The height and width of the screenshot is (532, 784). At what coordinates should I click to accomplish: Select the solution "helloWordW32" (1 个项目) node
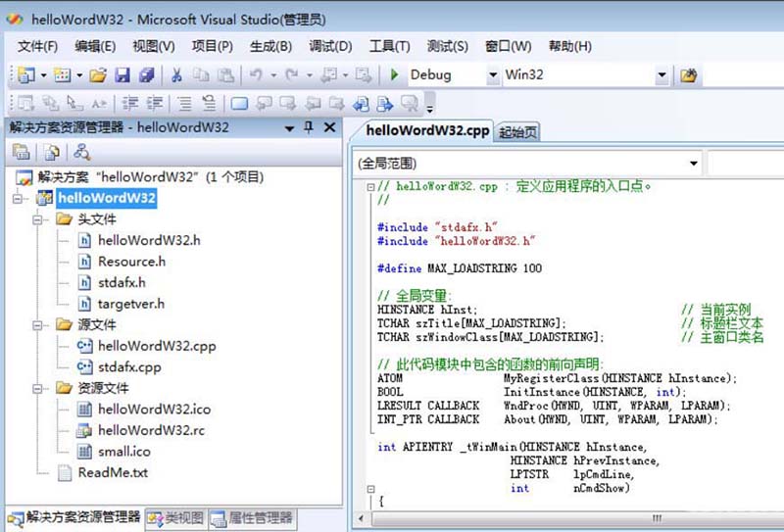151,177
